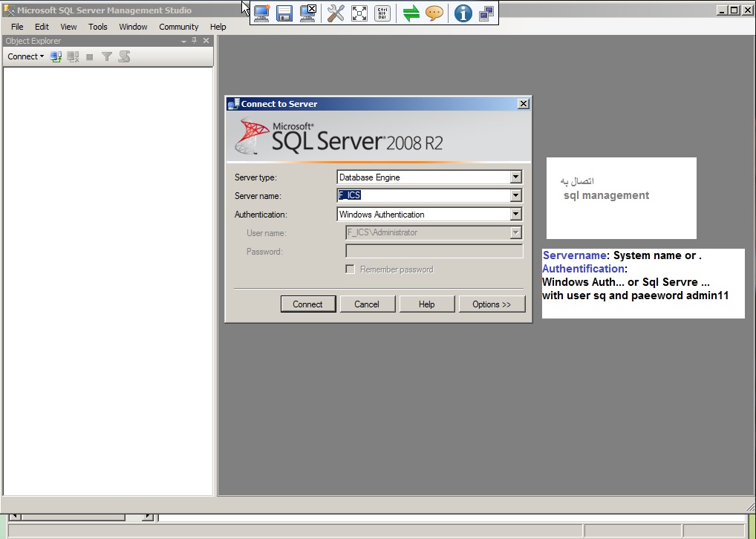
Task: Toggle the fullscreen arrows icon
Action: 359,13
